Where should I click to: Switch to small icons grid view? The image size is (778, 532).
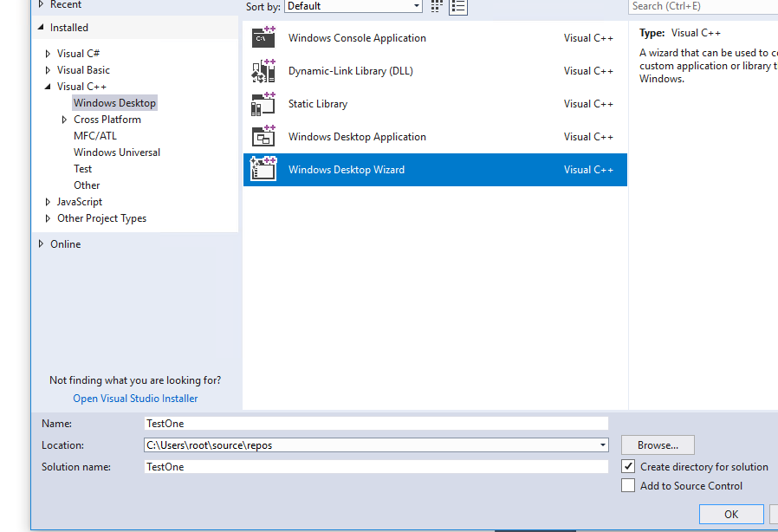click(x=437, y=6)
